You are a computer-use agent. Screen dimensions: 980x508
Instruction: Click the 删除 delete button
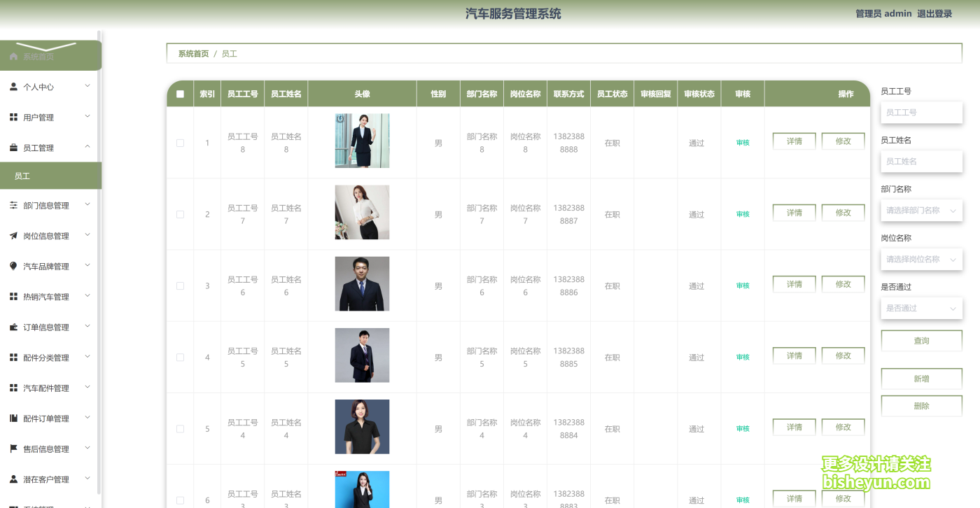pyautogui.click(x=921, y=406)
